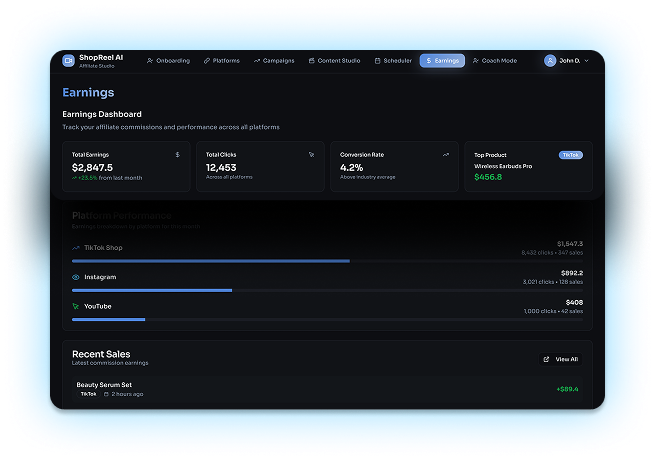Click the trend icon beside TikTok Shop
The image size is (655, 460).
click(76, 247)
